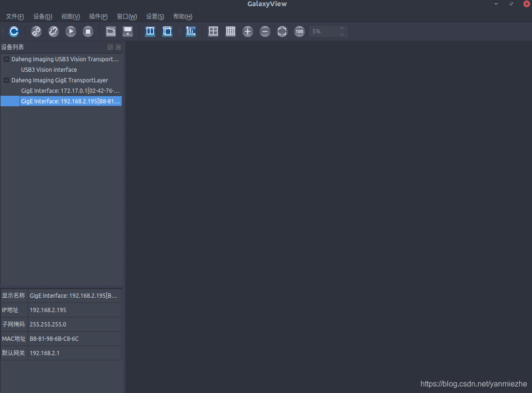Click the MAC地址 label cell

point(14,339)
